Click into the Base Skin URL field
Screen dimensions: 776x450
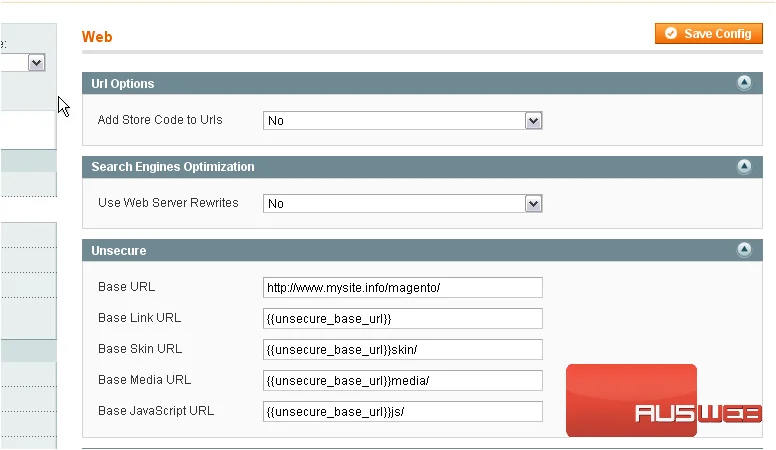point(402,350)
